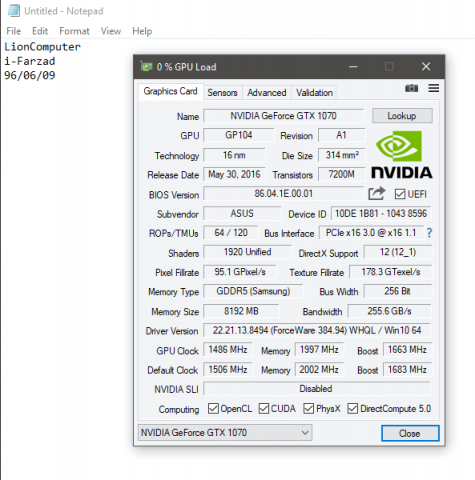This screenshot has height=480, width=475.
Task: Toggle the CUDA checkbox
Action: 264,408
